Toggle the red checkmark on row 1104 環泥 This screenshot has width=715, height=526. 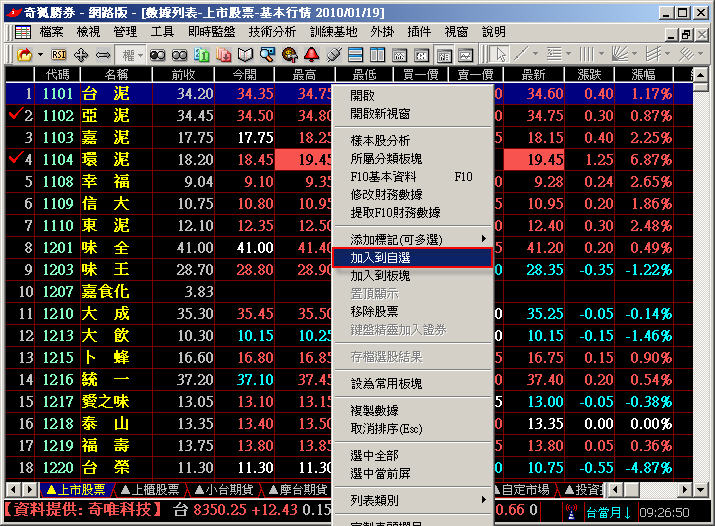(13, 159)
